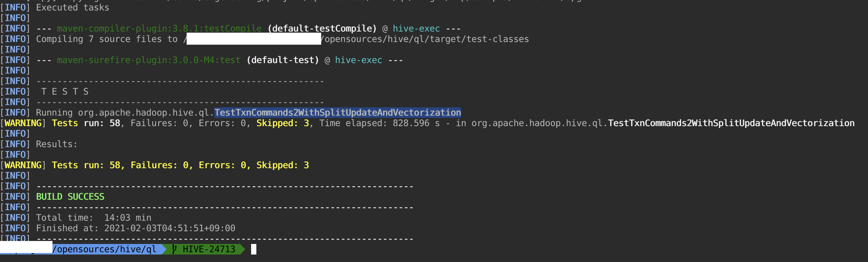Image resolution: width=868 pixels, height=262 pixels.
Task: Click 'Skipped: 3,' on the elapsed-time line
Action: tap(285, 123)
